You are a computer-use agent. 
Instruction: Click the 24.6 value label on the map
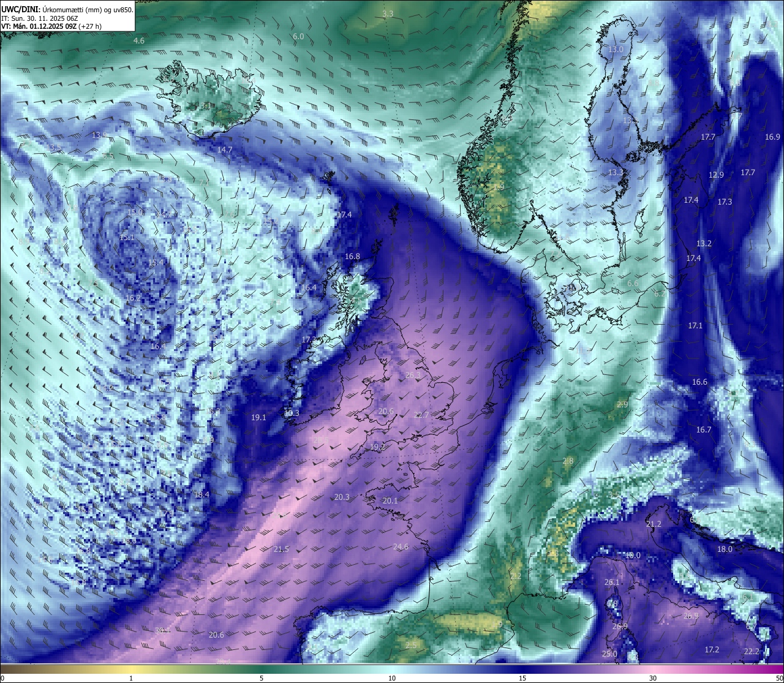tap(401, 547)
